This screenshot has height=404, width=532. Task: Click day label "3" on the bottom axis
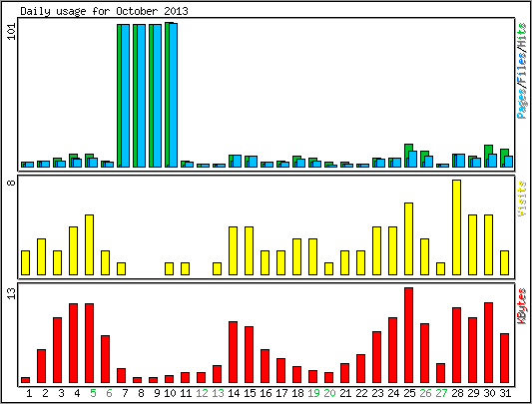(x=61, y=393)
